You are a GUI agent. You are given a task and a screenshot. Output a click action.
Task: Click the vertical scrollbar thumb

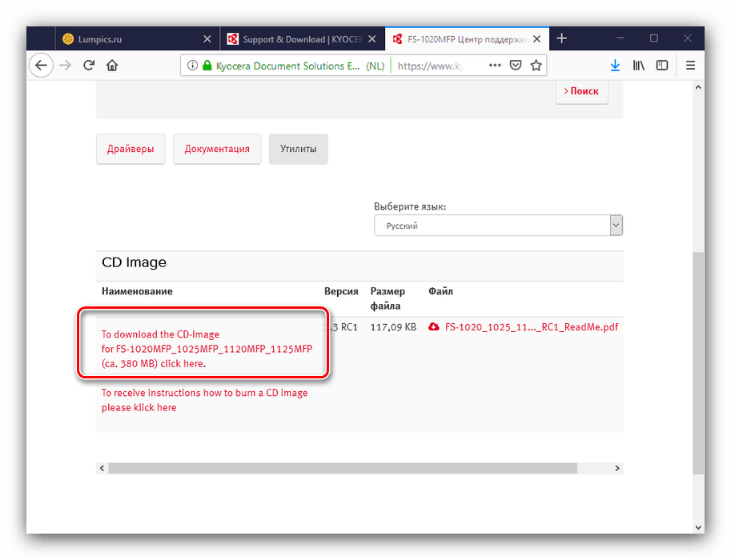coord(698,363)
